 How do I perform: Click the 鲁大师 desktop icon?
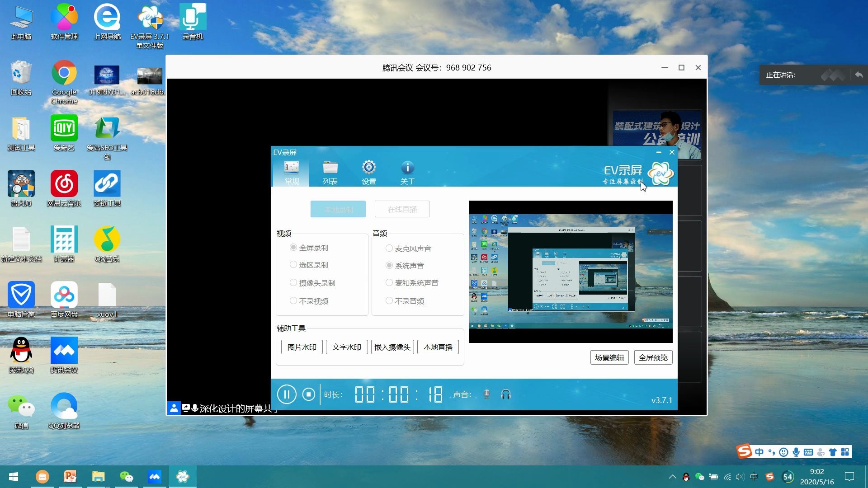tap(21, 189)
